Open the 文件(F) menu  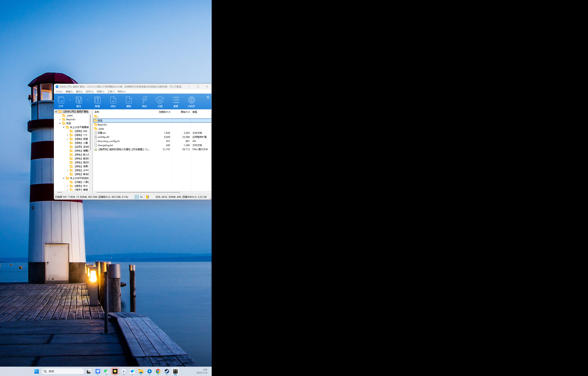59,92
